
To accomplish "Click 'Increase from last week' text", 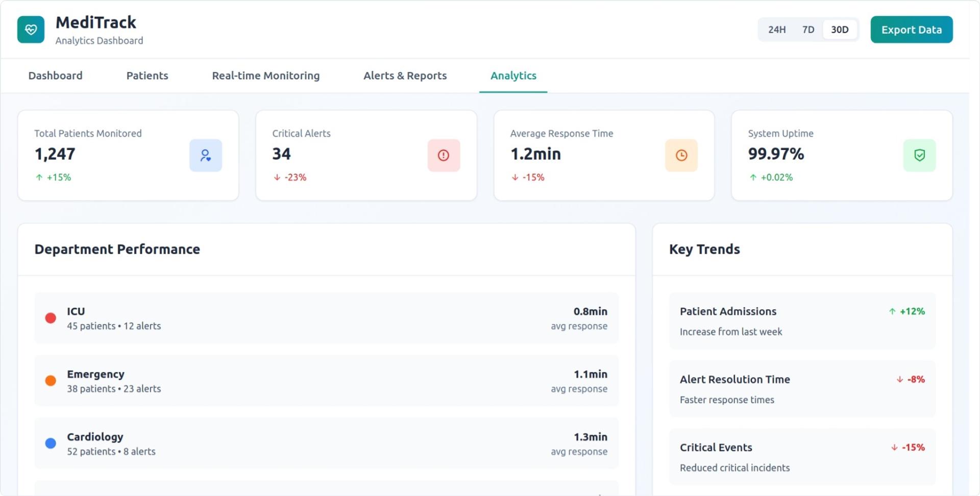I will 731,332.
